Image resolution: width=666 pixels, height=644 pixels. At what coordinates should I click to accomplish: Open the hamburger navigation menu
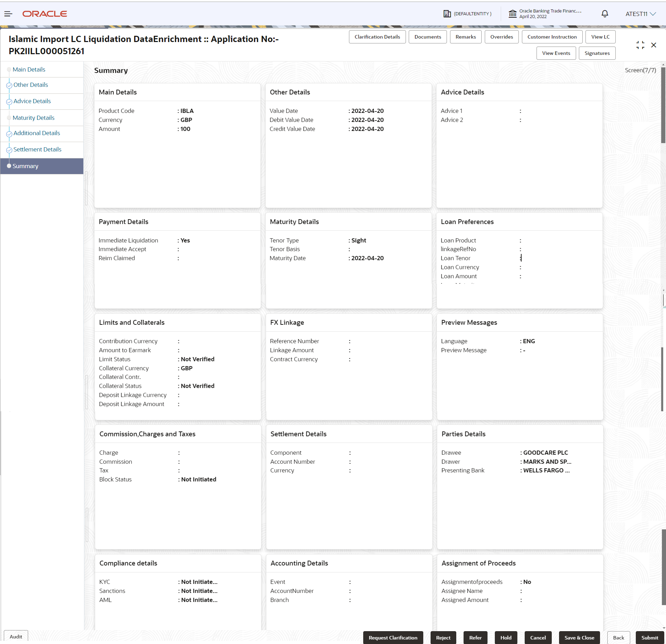click(x=8, y=14)
